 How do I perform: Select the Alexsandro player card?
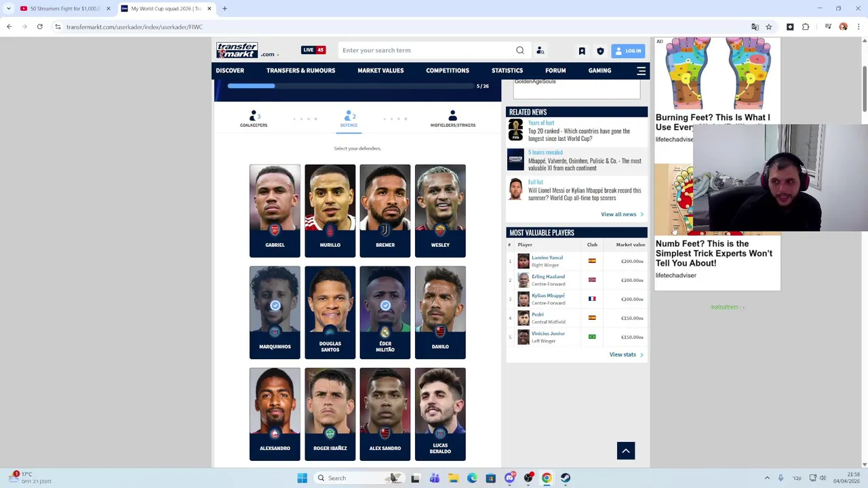[x=275, y=414]
